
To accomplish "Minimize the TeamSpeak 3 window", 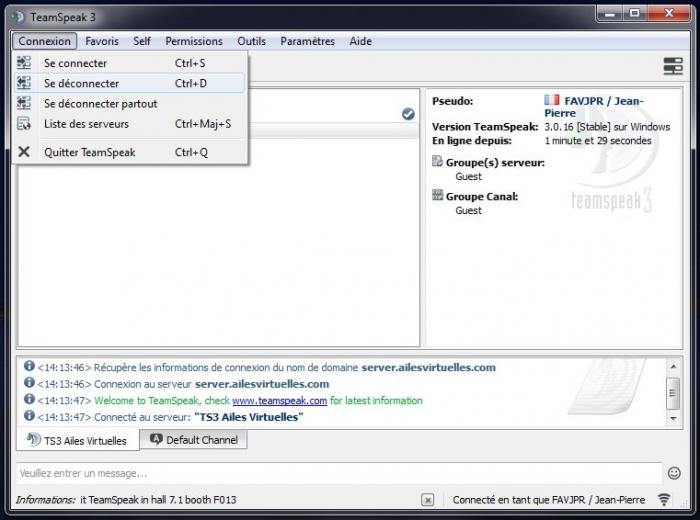I will click(610, 14).
